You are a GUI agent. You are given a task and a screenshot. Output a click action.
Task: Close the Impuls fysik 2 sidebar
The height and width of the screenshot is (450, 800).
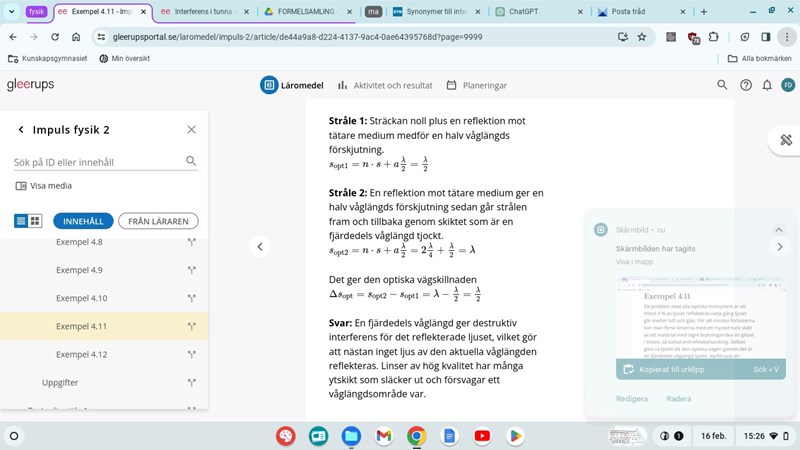tap(191, 130)
